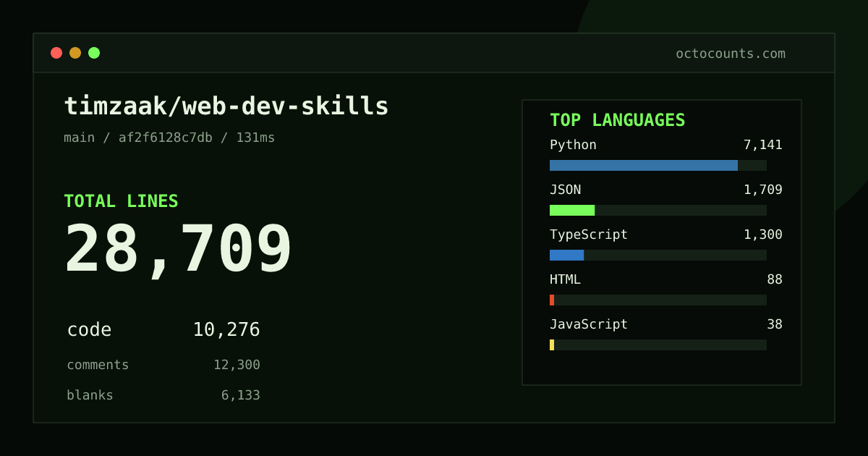
Task: Click the HTML language label
Action: [565, 279]
